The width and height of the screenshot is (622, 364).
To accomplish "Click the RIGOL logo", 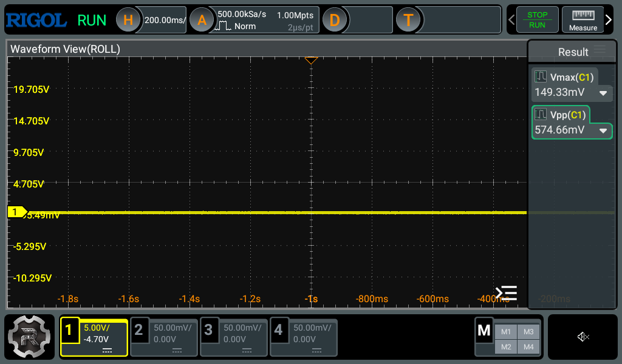I will click(36, 20).
